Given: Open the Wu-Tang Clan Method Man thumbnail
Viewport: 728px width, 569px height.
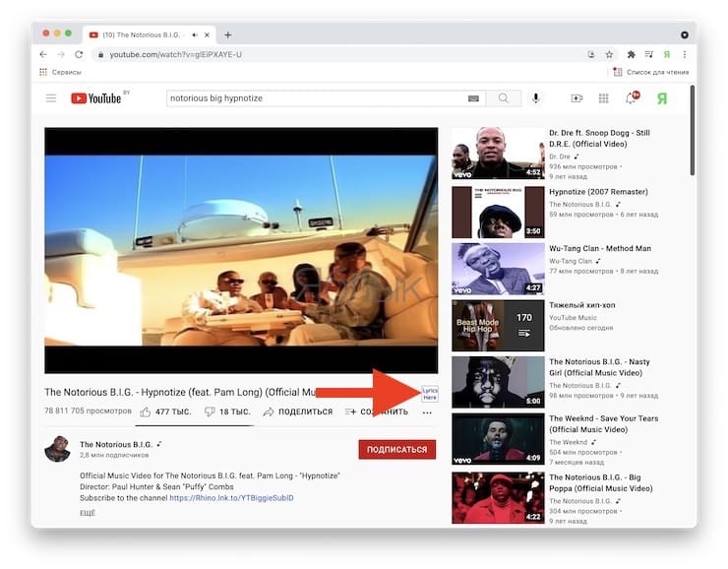Looking at the screenshot, I should point(498,269).
